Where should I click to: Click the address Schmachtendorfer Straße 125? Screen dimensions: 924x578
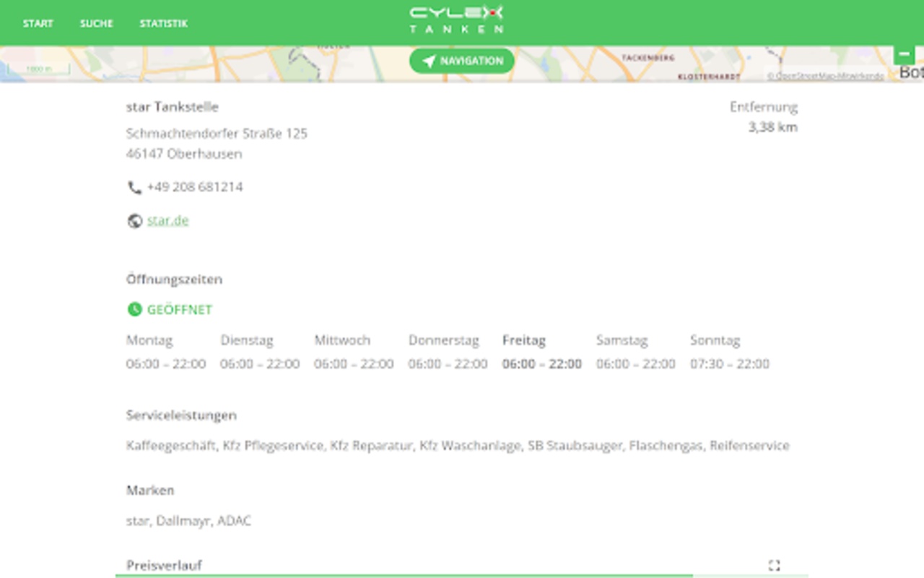point(217,134)
